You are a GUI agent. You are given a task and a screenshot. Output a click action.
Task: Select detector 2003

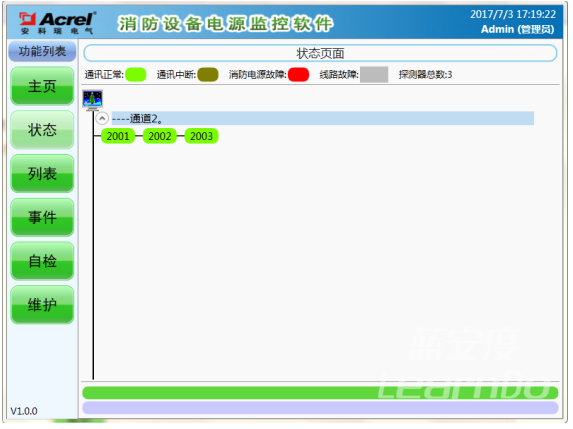point(201,136)
